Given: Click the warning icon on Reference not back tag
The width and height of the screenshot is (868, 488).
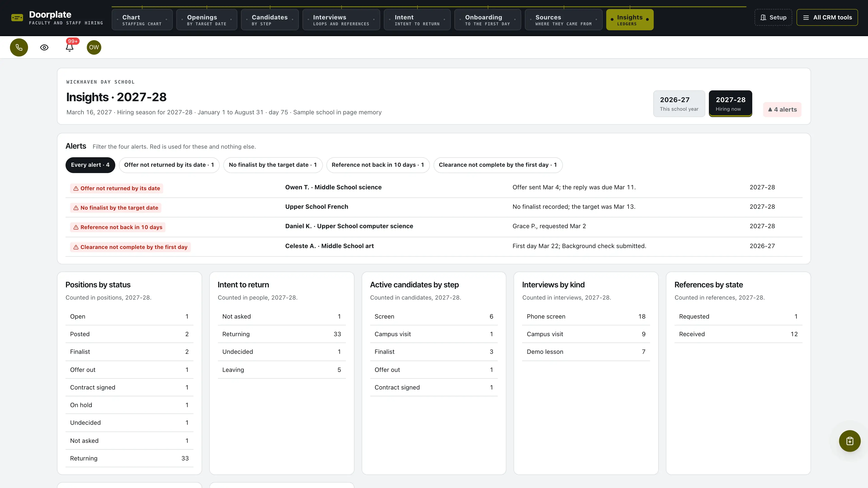Looking at the screenshot, I should [x=76, y=227].
